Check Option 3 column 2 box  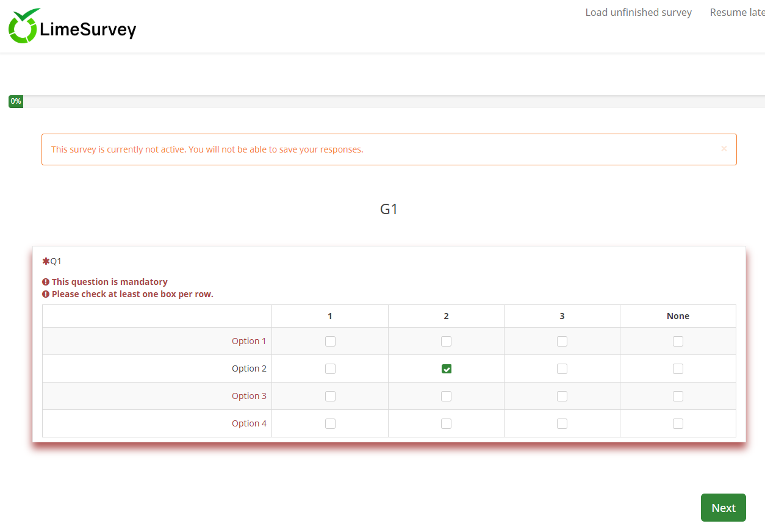[x=446, y=396]
